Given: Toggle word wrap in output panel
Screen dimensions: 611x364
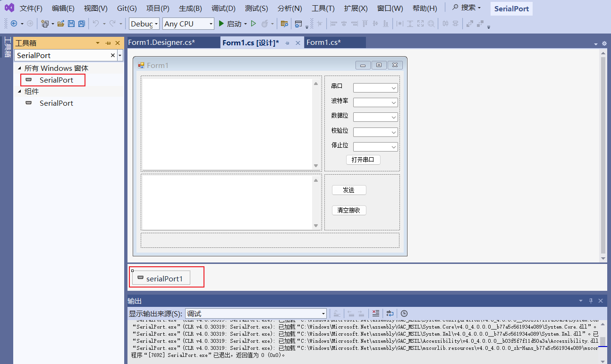Looking at the screenshot, I should tap(390, 313).
